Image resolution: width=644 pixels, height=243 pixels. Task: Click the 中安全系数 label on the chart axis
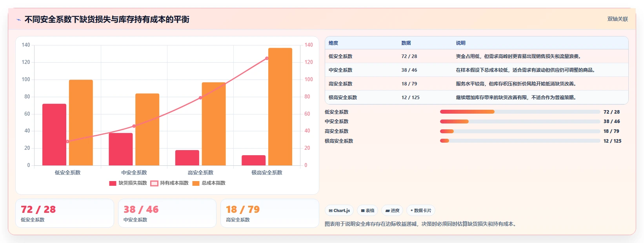coord(134,172)
